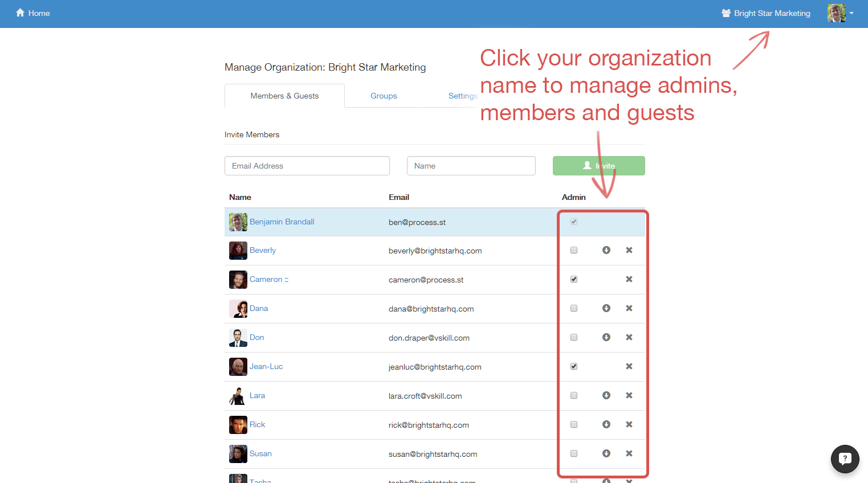Remove Rick using the X icon

(x=629, y=424)
